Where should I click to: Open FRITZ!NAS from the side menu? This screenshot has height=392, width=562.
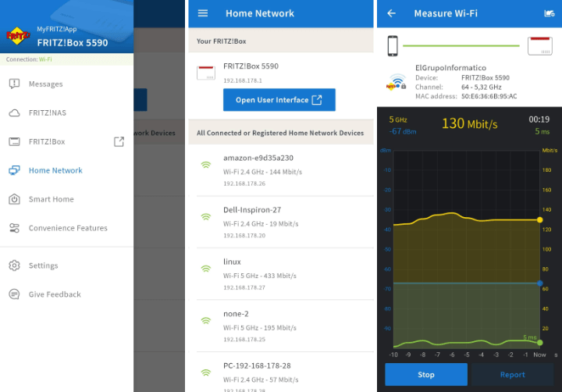click(66, 112)
